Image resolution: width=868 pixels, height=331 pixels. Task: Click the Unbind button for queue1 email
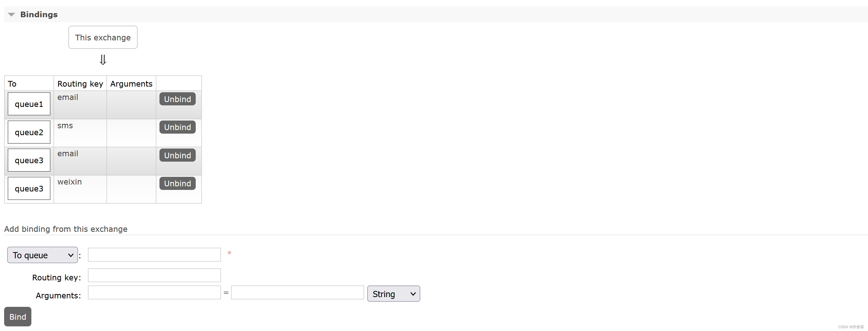[x=177, y=99]
